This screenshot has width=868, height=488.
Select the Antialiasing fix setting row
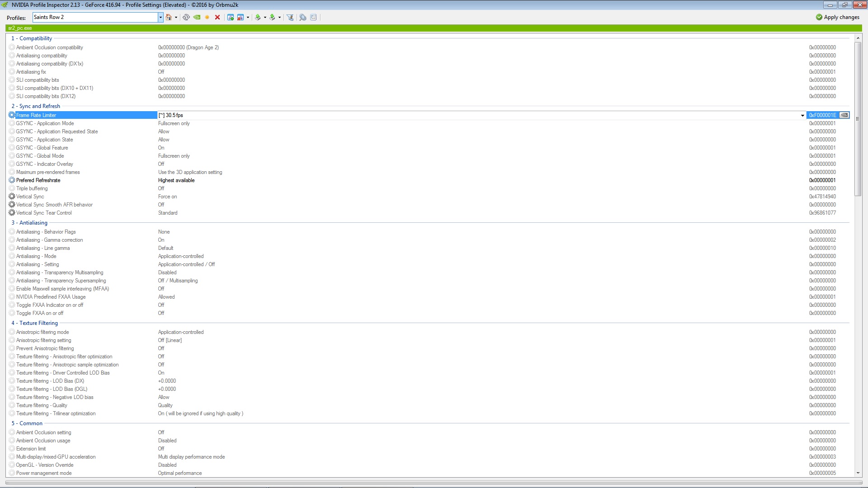429,72
